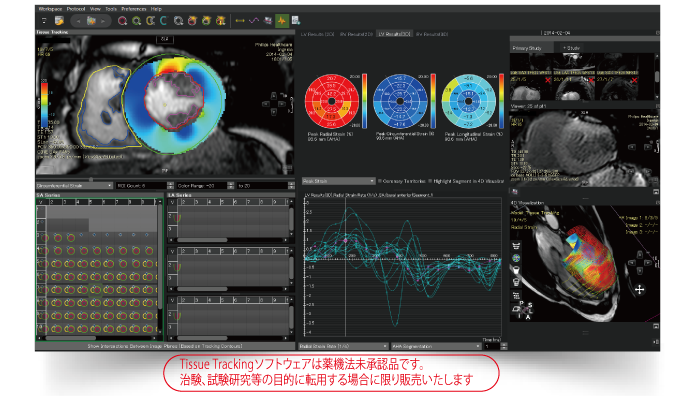Click the white cup model icon in 4D Visualization
This screenshot has height=396, width=700.
[x=516, y=270]
